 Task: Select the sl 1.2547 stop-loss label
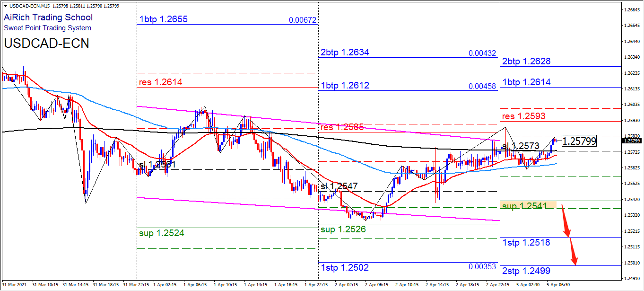pyautogui.click(x=339, y=186)
